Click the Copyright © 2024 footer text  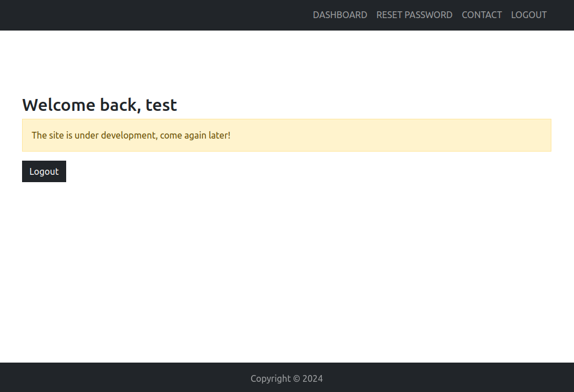[x=287, y=378]
